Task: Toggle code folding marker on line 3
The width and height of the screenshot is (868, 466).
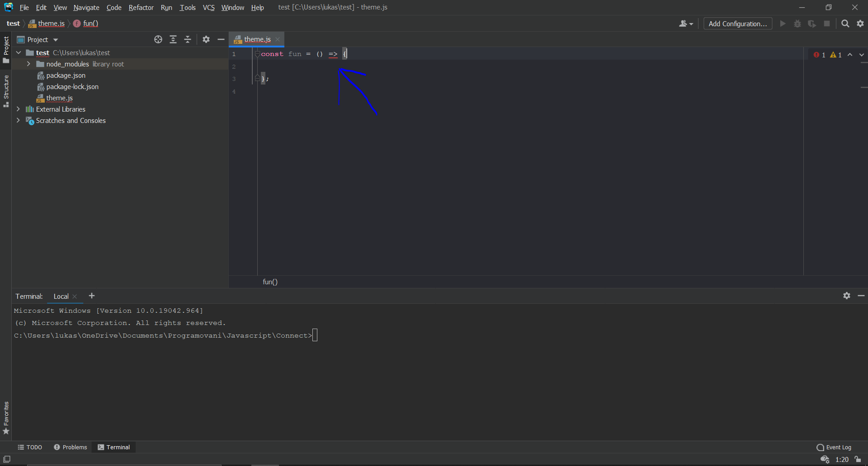Action: click(257, 78)
